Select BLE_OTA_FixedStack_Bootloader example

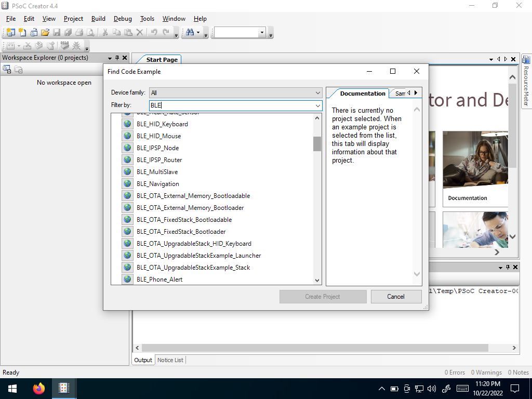[181, 231]
